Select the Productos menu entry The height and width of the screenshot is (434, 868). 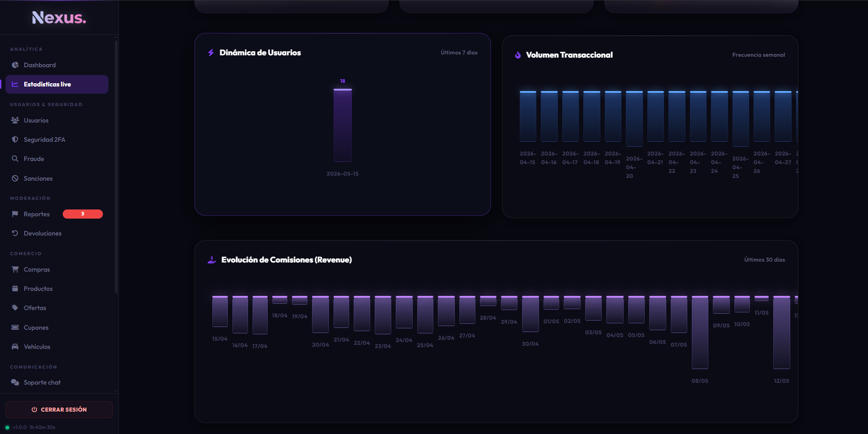tap(57, 289)
